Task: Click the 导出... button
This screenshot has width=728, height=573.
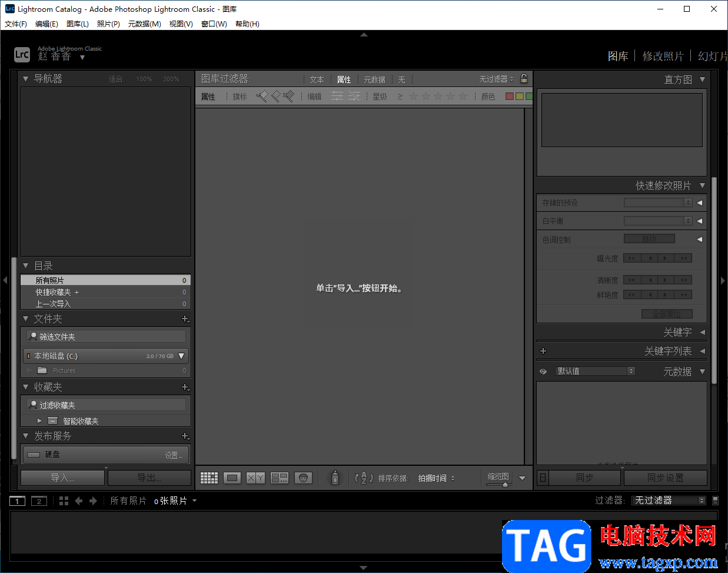Action: [x=149, y=478]
